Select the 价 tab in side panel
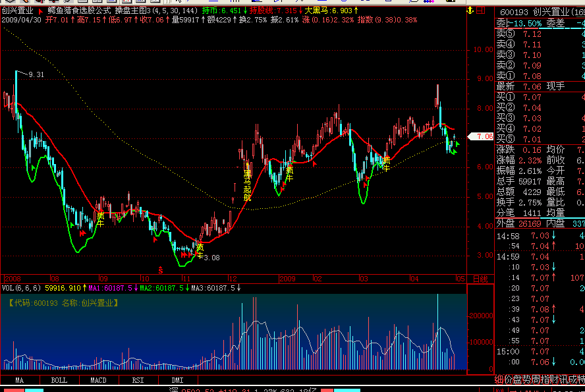Viewport: 585px width, 392px height. [508, 379]
